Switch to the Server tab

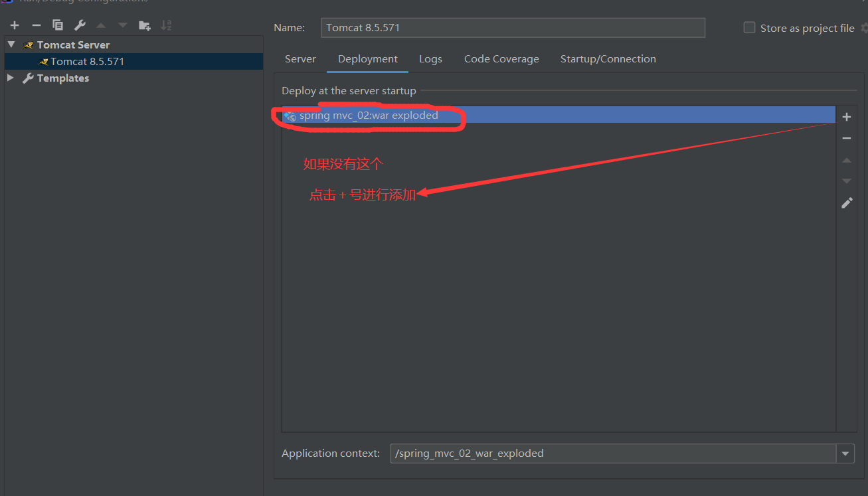click(x=300, y=59)
